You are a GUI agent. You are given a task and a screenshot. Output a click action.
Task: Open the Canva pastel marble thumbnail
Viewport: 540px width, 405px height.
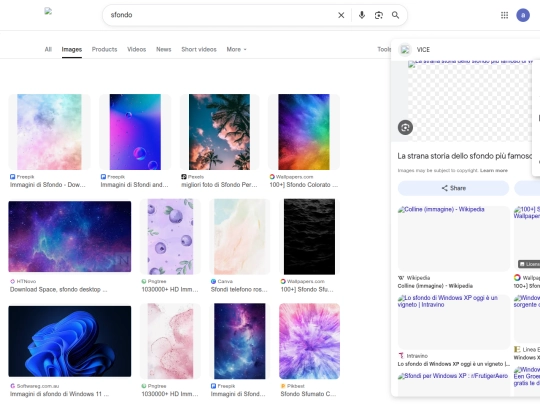point(240,237)
